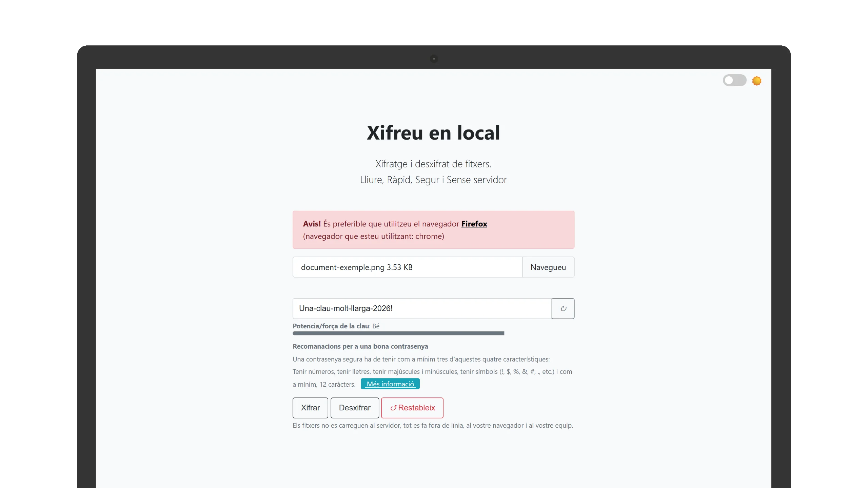
Task: Click the Navegueu browse button
Action: click(548, 267)
